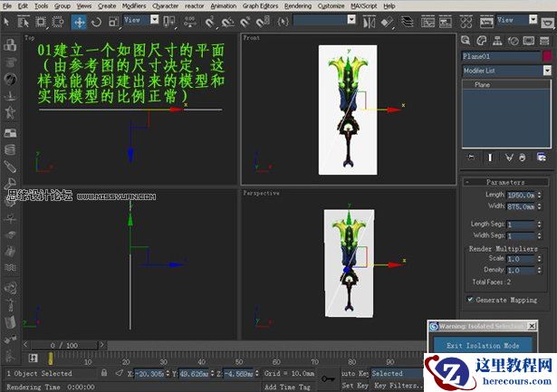Screen dimensions: 557x392
Task: Open the Layer Manager
Action: tap(407, 22)
